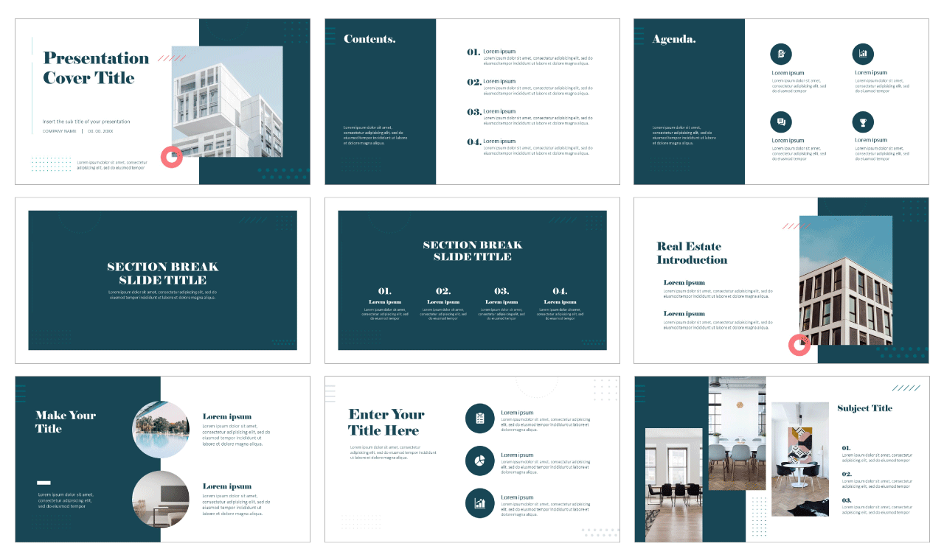Select the '04.' number on the Contents slide
The width and height of the screenshot is (944, 560).
click(473, 141)
